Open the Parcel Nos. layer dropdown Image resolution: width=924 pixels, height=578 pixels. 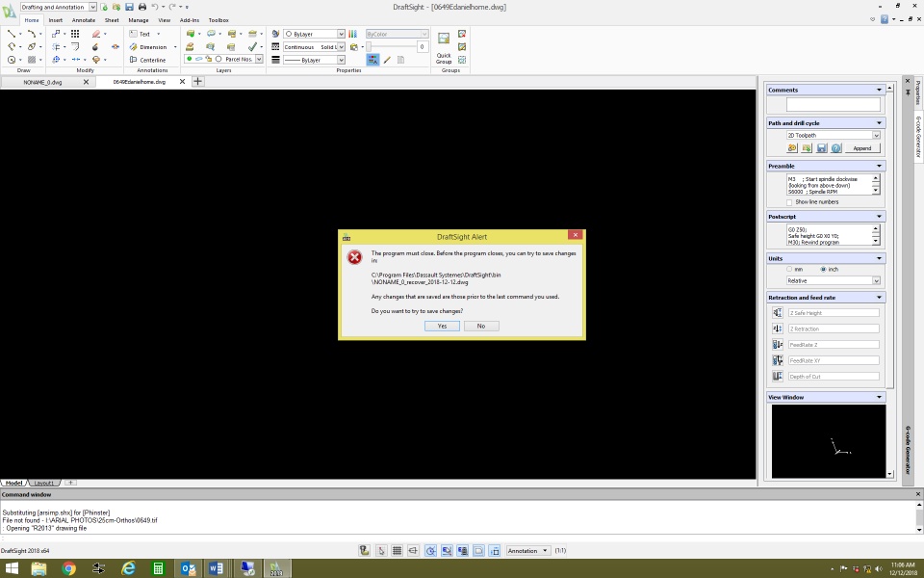223,59
